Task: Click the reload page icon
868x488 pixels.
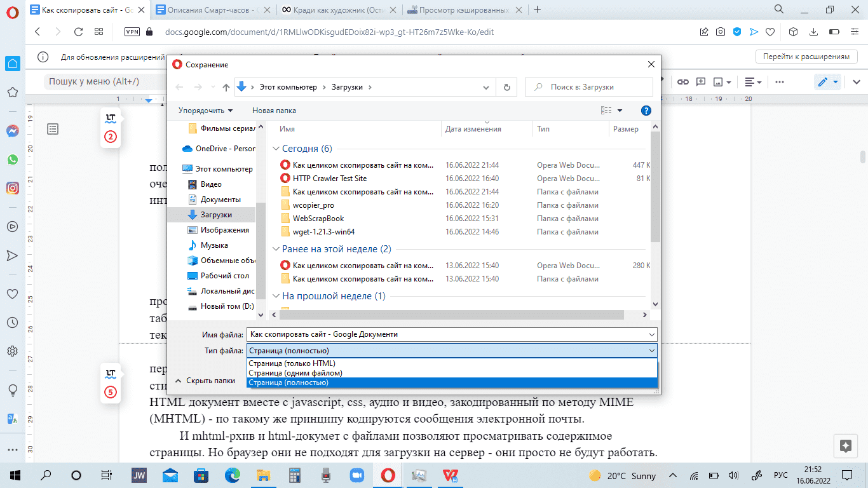Action: pyautogui.click(x=78, y=32)
